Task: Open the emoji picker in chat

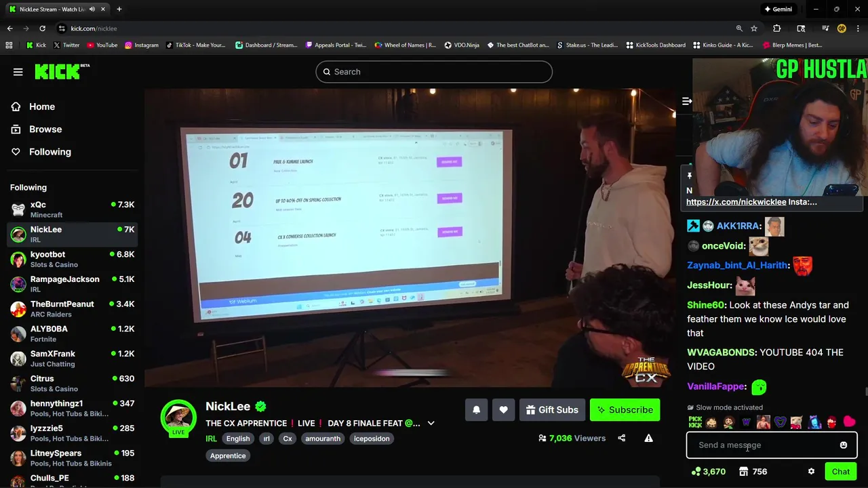Action: click(844, 445)
